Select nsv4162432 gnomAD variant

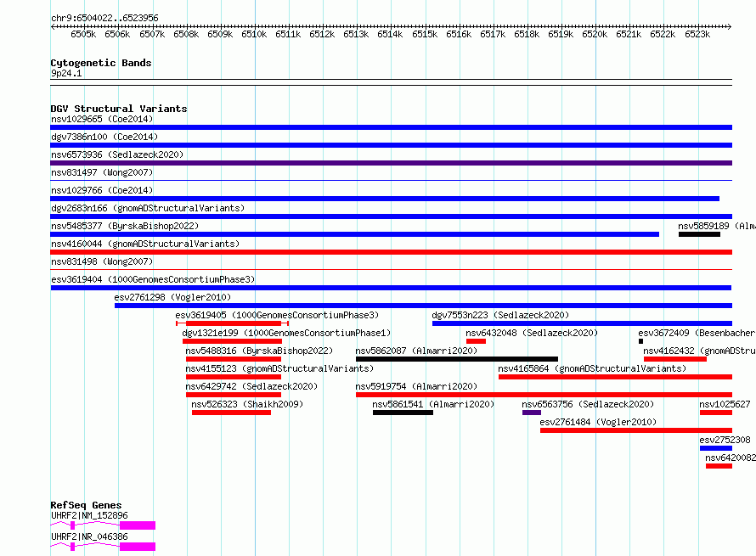click(675, 359)
